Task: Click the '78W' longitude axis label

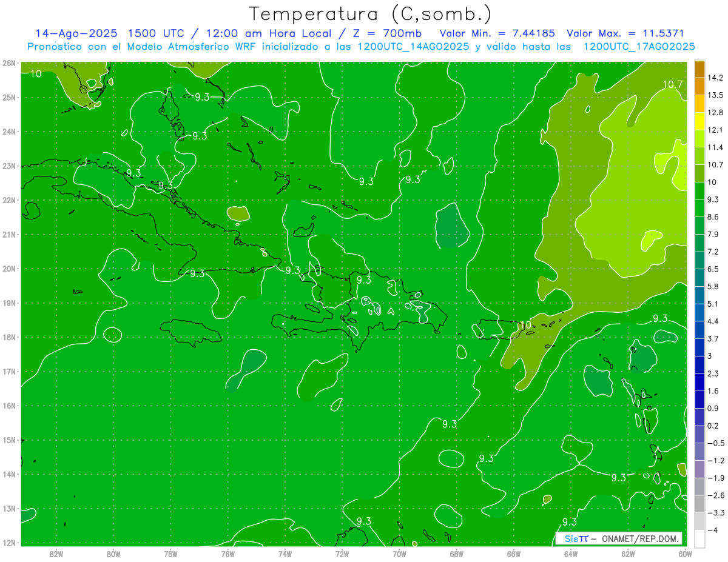Action: (170, 554)
